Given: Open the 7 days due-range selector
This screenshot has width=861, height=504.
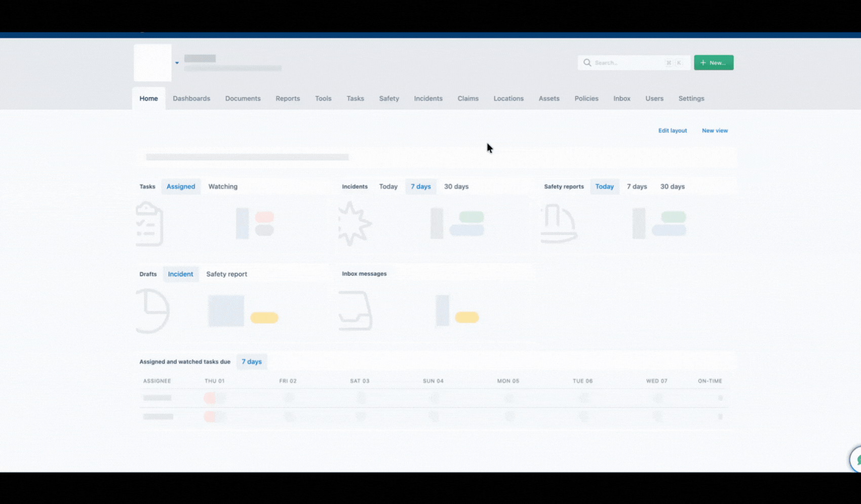Looking at the screenshot, I should pyautogui.click(x=252, y=362).
